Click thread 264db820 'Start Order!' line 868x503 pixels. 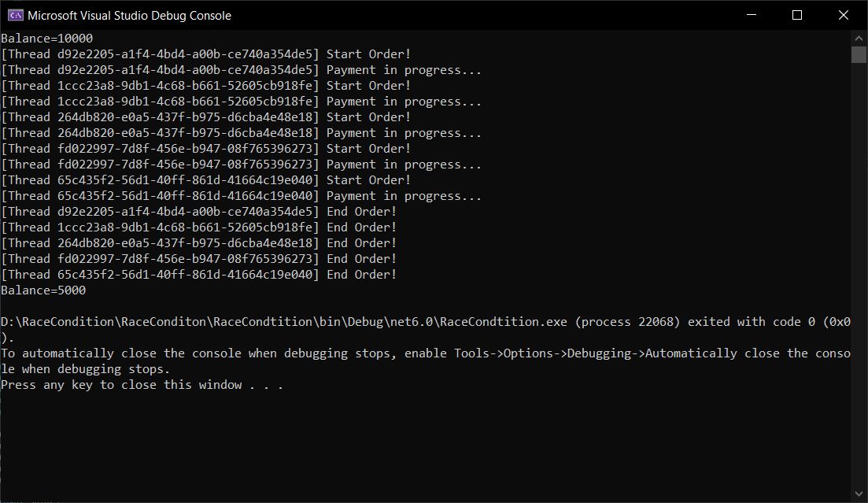[x=205, y=117]
